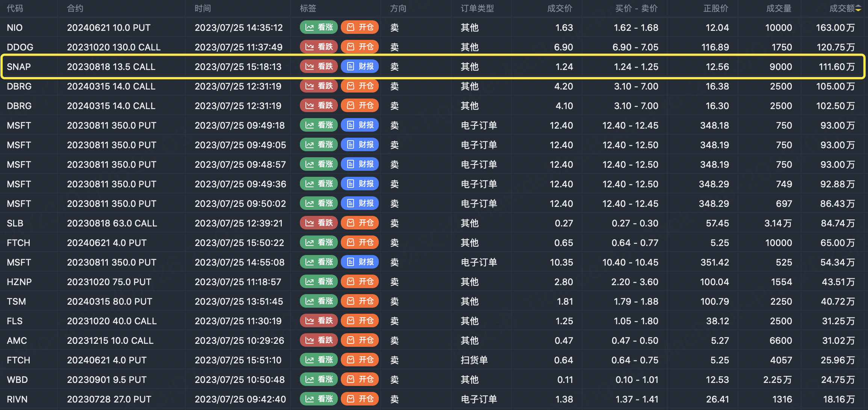
Task: Click the 成交量 column header
Action: pos(779,8)
